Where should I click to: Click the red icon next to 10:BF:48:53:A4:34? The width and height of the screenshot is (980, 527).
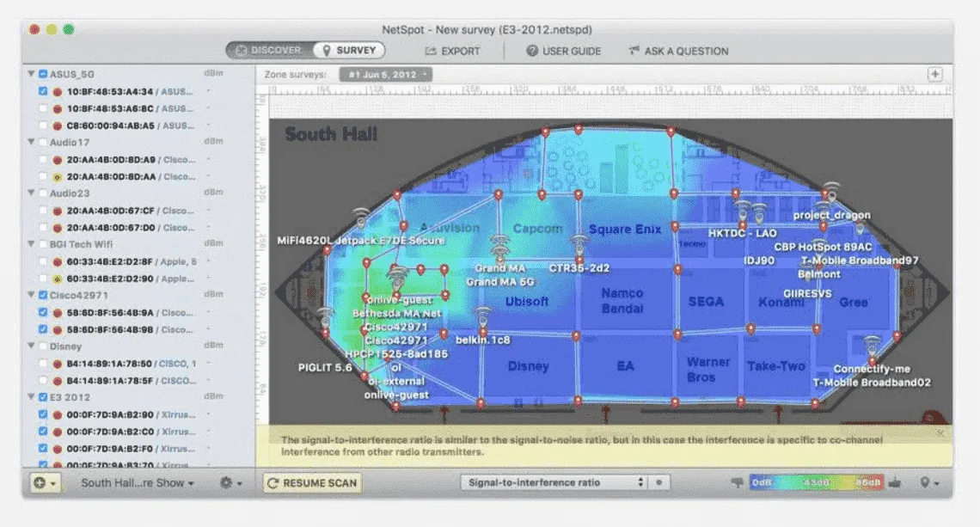coord(57,91)
